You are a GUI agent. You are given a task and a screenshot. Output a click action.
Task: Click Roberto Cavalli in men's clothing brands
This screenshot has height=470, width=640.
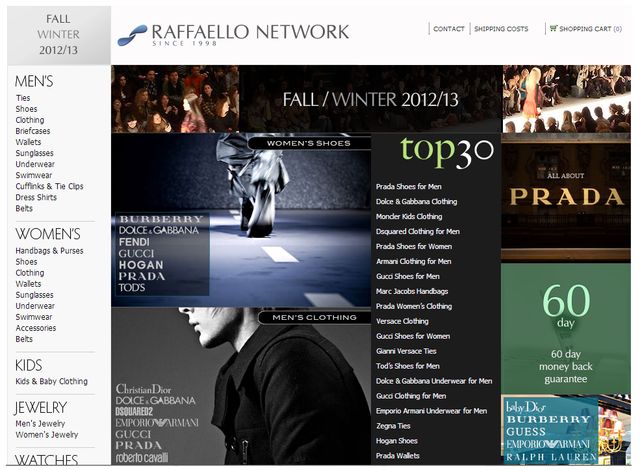(142, 457)
